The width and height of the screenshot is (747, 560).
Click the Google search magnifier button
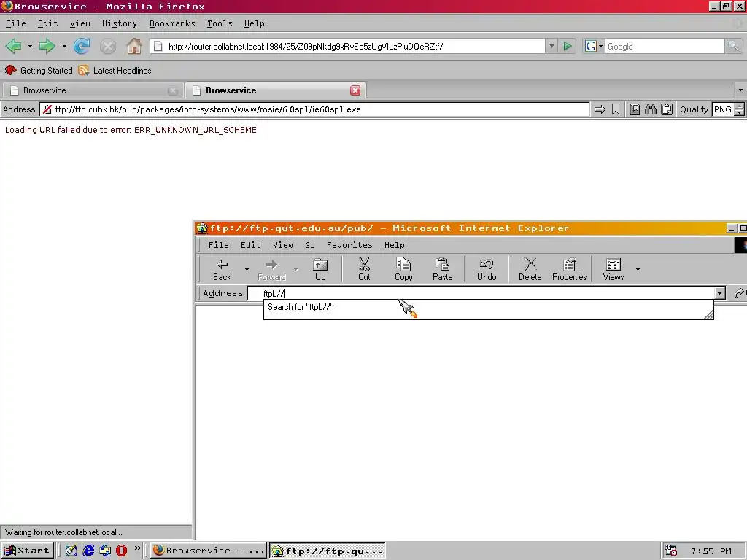733,46
